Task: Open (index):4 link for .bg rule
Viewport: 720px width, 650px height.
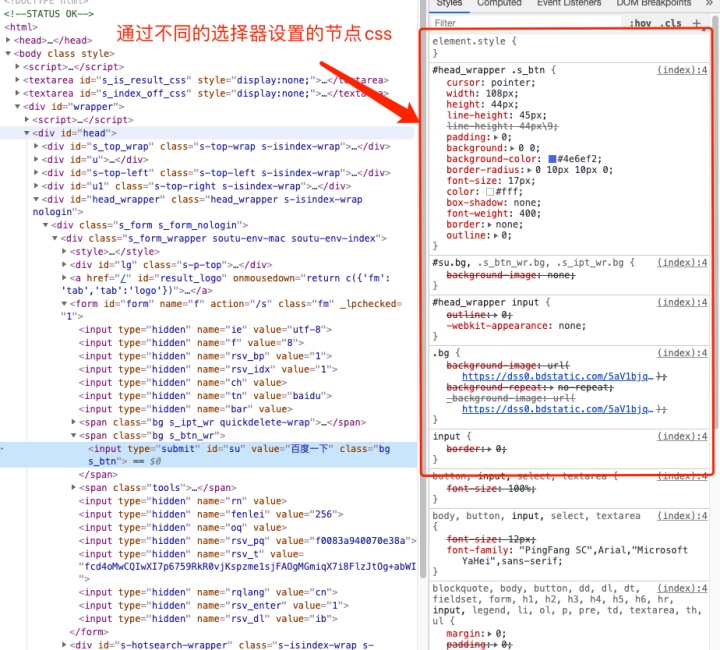Action: [682, 353]
